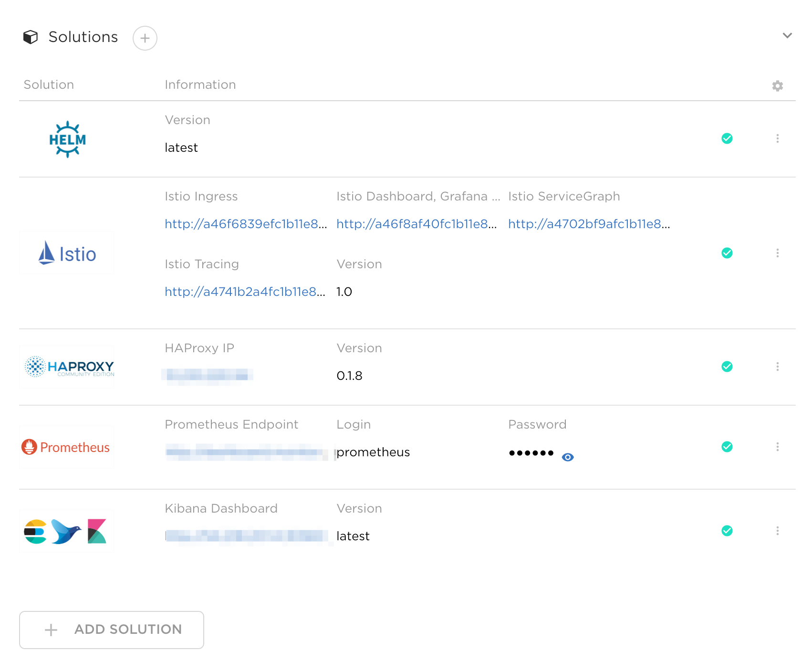The width and height of the screenshot is (812, 651).
Task: Click the Elastic Kibana stack logo
Action: (x=65, y=531)
